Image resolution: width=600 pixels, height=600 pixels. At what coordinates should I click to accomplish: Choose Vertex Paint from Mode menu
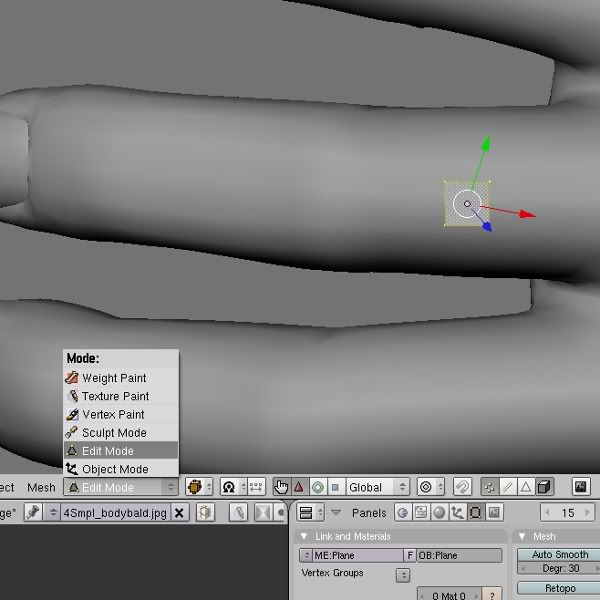121,414
